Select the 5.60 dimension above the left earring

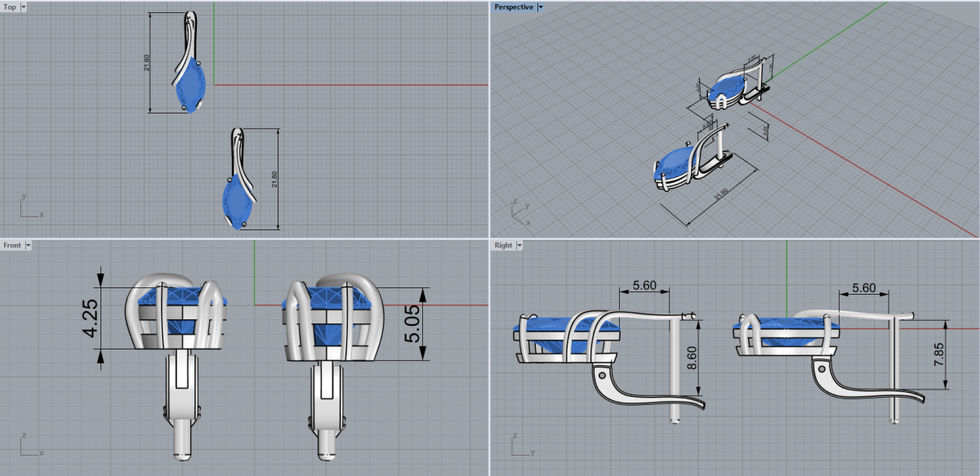(x=645, y=287)
